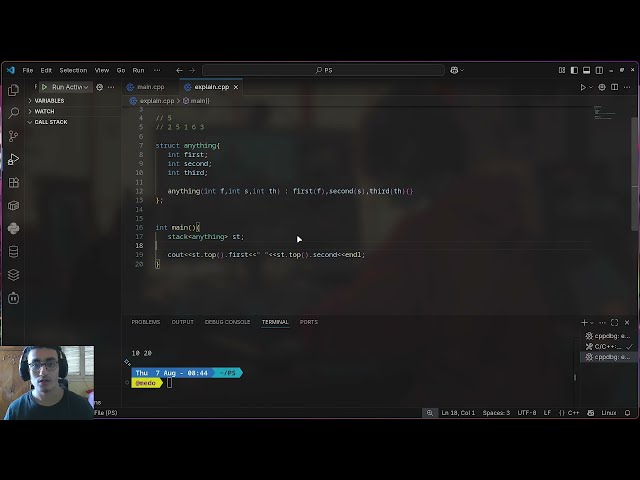Open the Go menu
The image size is (640, 480).
tap(121, 70)
